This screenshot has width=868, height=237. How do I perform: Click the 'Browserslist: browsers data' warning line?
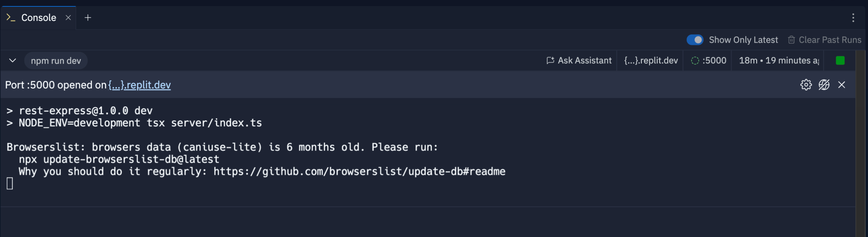222,147
